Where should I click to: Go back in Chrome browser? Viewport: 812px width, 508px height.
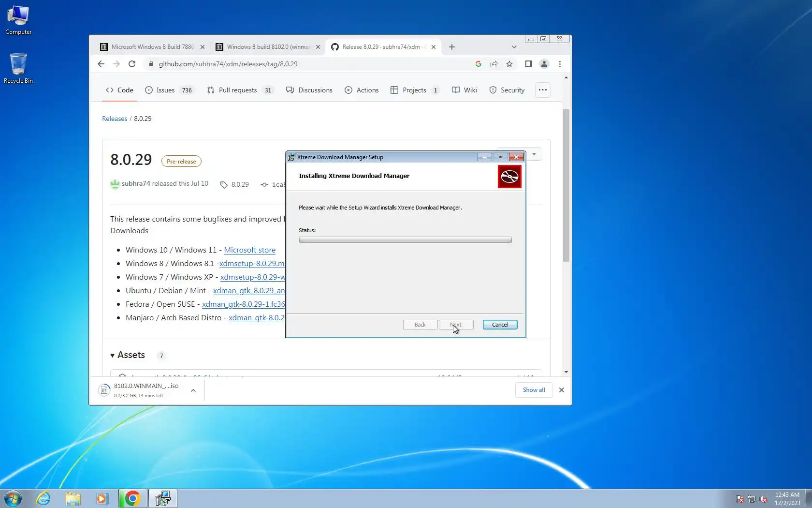101,64
